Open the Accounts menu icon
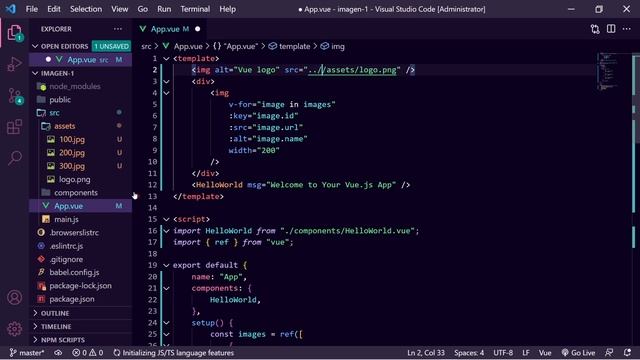The image size is (640, 360). [x=14, y=298]
